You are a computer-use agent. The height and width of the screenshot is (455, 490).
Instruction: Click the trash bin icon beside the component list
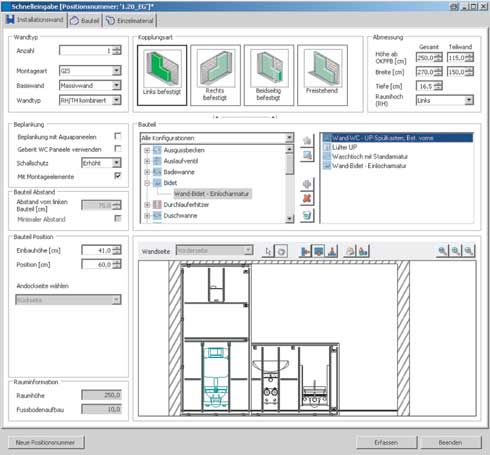coord(307,216)
